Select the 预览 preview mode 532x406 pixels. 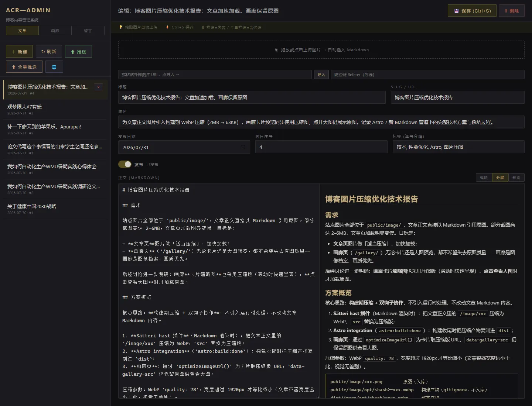[x=516, y=178]
